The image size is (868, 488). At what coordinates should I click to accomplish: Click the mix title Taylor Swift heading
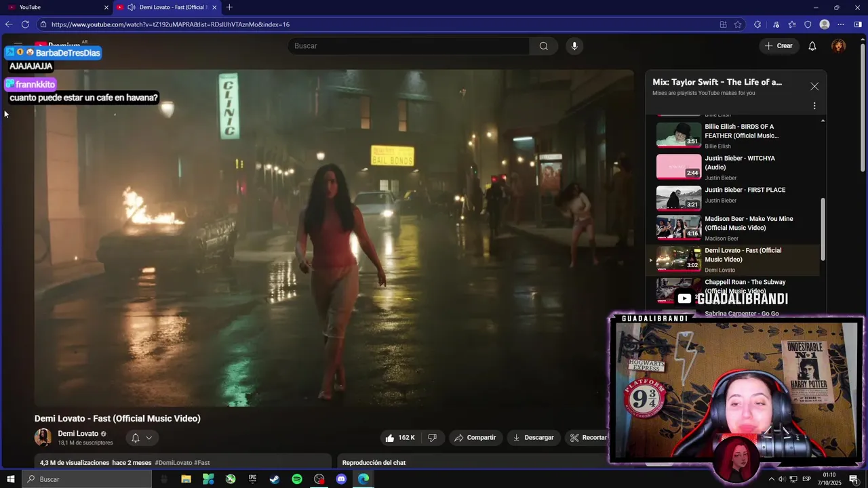(x=717, y=82)
